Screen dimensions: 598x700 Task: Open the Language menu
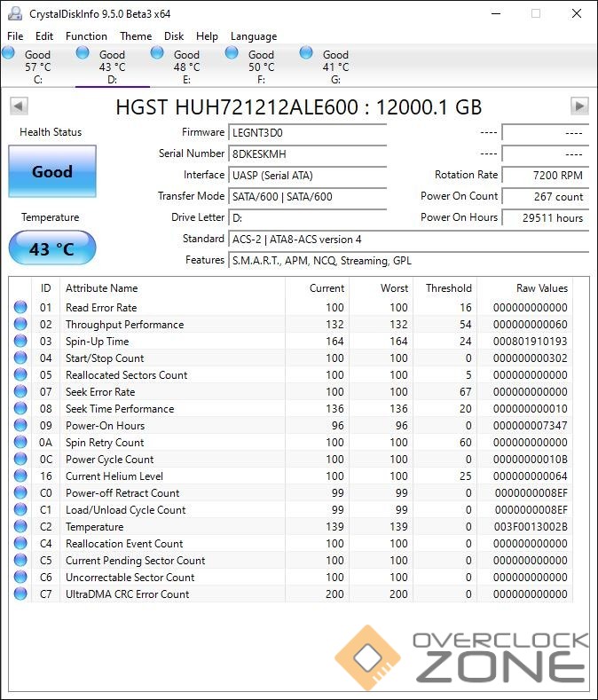click(254, 36)
